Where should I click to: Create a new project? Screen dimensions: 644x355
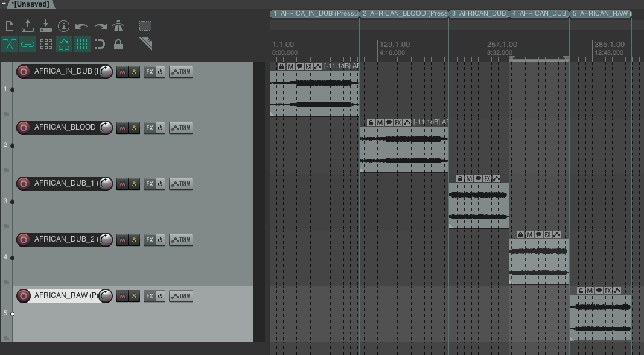point(9,26)
